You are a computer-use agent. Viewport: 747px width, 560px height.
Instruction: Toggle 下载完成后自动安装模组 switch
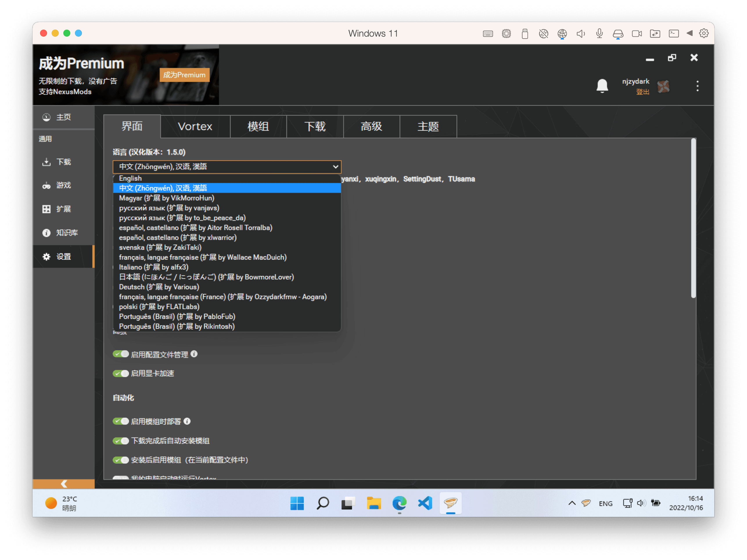pyautogui.click(x=121, y=441)
